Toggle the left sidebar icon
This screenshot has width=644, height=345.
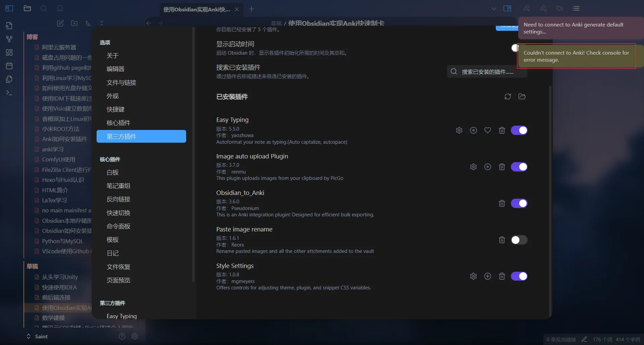click(x=9, y=8)
